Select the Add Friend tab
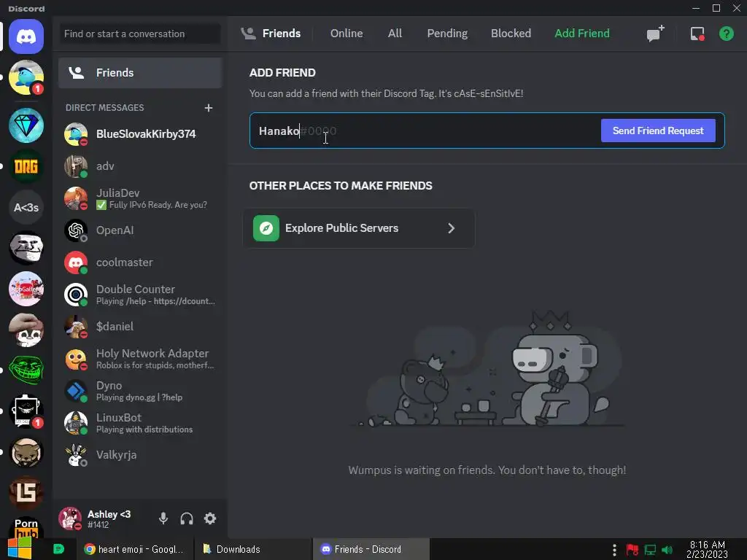 [581, 34]
